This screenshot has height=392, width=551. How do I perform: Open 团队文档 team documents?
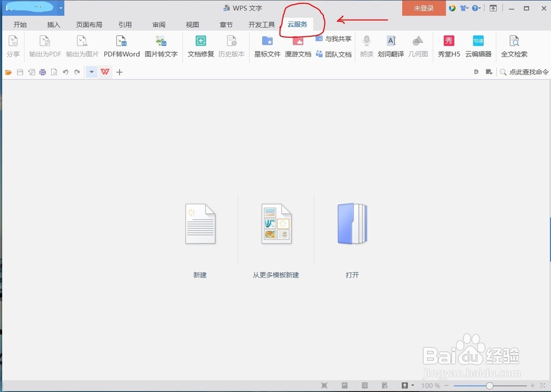coord(333,54)
